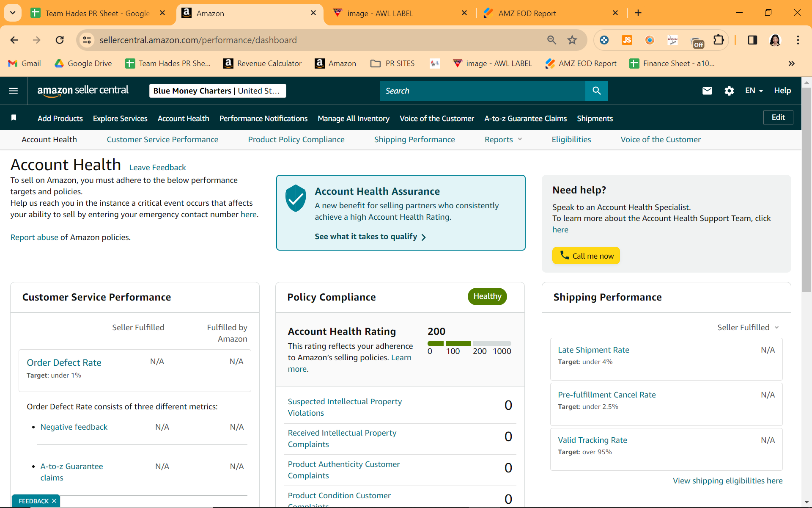Click the Help link in the header
Screen dimensions: 812x508
pos(782,91)
